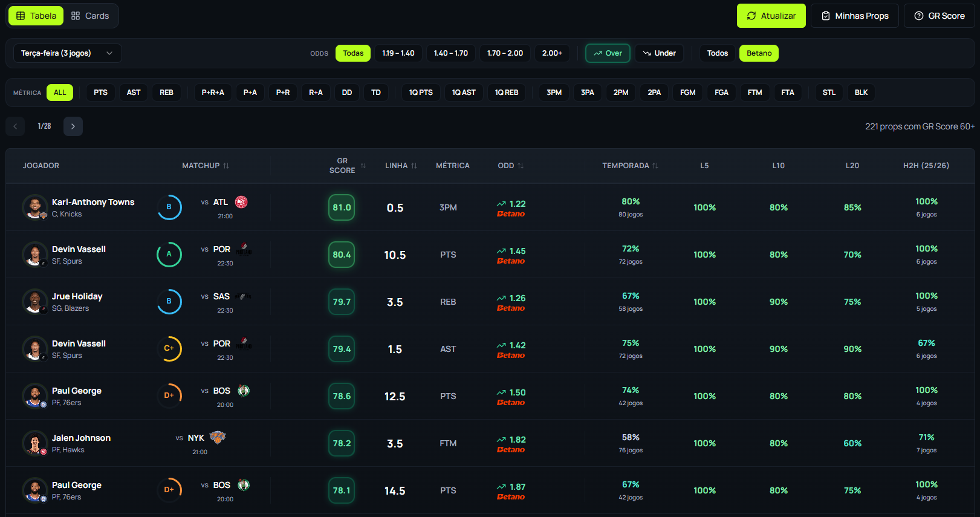Screen dimensions: 980x517
Task: Click Betano odd 1.82 for Jalen Johnson
Action: 511,444
